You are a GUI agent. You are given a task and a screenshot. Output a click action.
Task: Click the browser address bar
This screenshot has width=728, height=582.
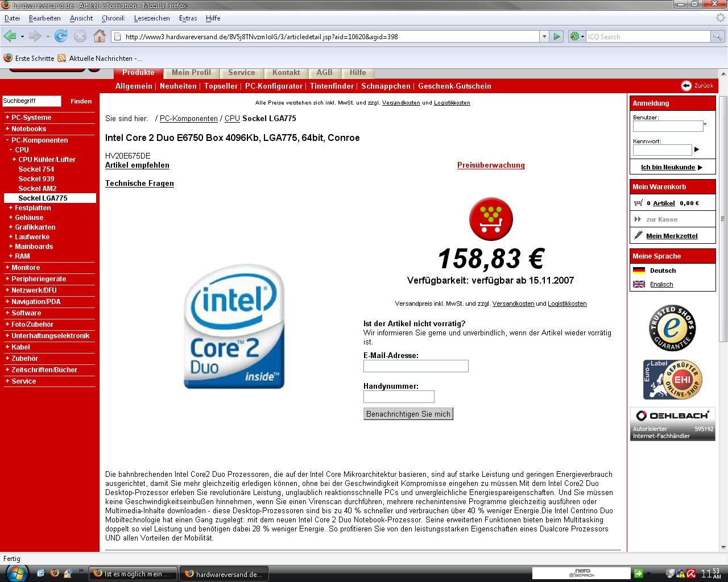click(x=325, y=36)
